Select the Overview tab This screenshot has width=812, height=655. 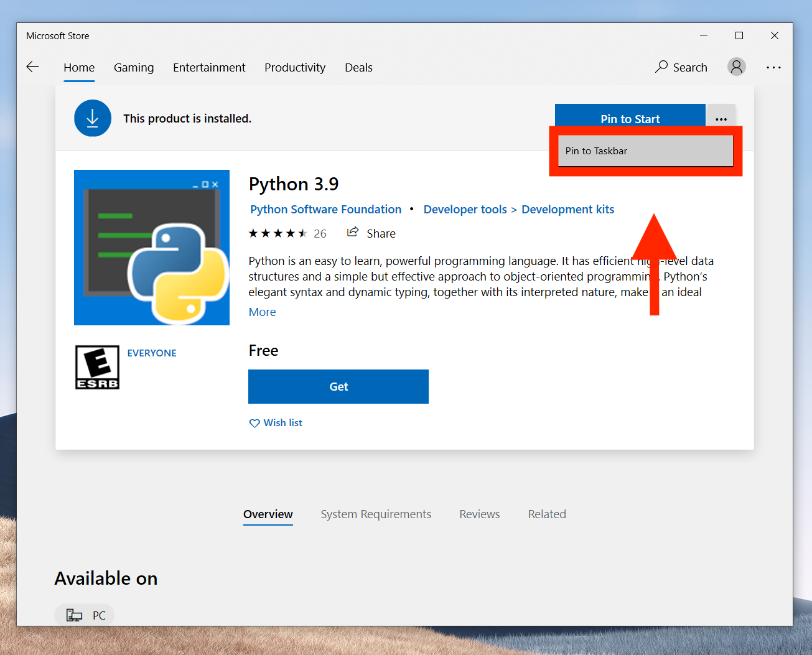tap(268, 514)
